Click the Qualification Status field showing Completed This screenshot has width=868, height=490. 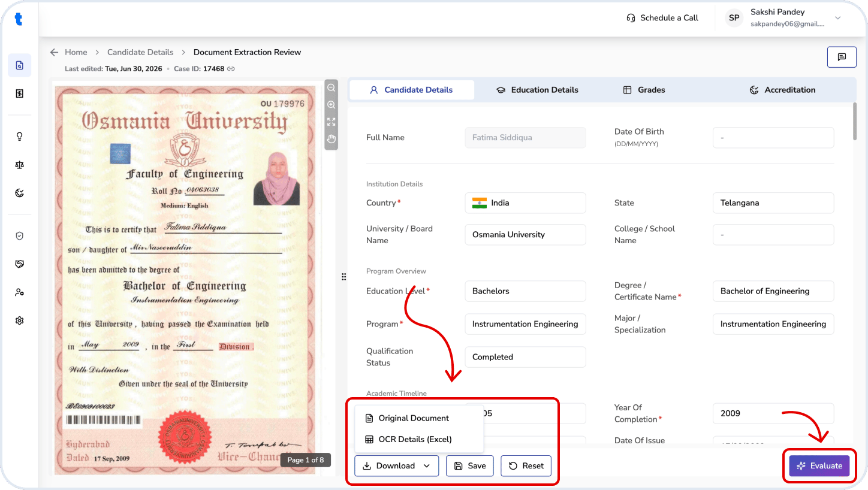pos(525,357)
